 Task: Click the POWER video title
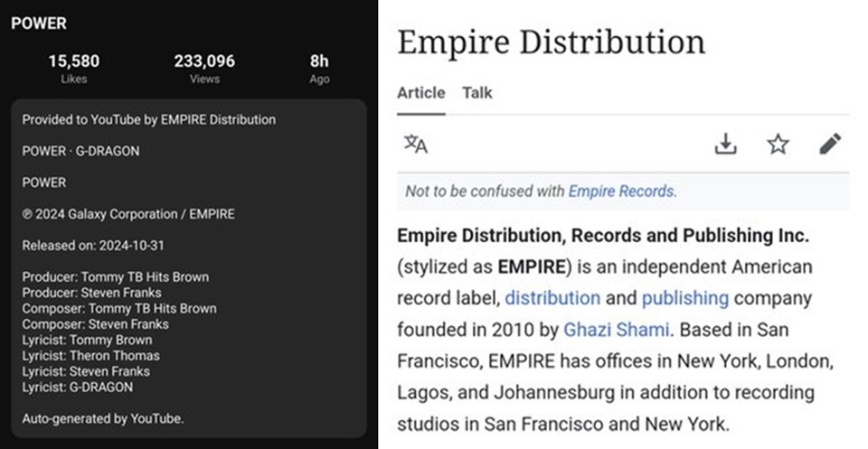point(39,23)
